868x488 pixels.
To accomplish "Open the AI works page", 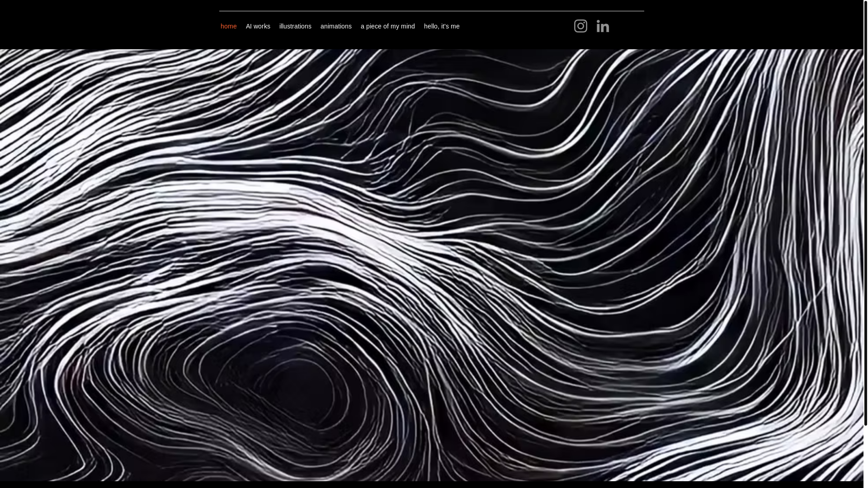I will [258, 26].
